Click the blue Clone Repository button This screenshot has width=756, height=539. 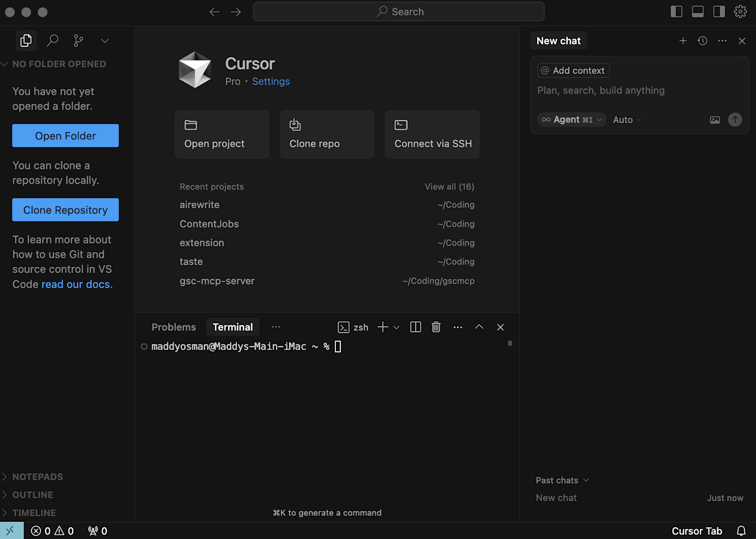click(65, 210)
